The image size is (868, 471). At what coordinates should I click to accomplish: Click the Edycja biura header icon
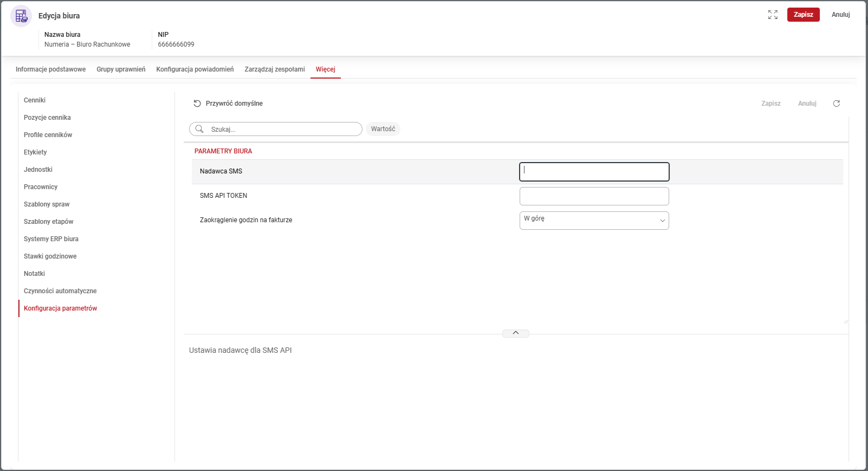[x=21, y=16]
